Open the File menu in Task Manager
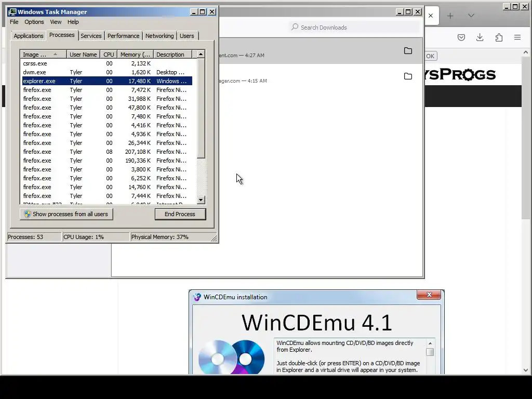The height and width of the screenshot is (399, 532). click(x=14, y=22)
